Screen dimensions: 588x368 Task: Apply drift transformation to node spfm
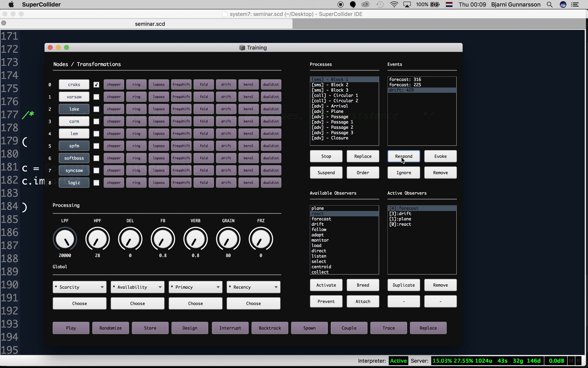click(226, 146)
